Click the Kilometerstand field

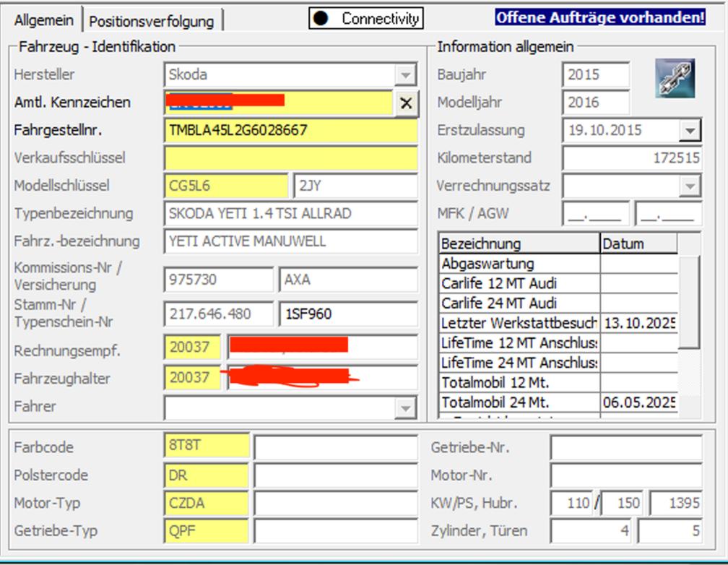click(x=632, y=158)
